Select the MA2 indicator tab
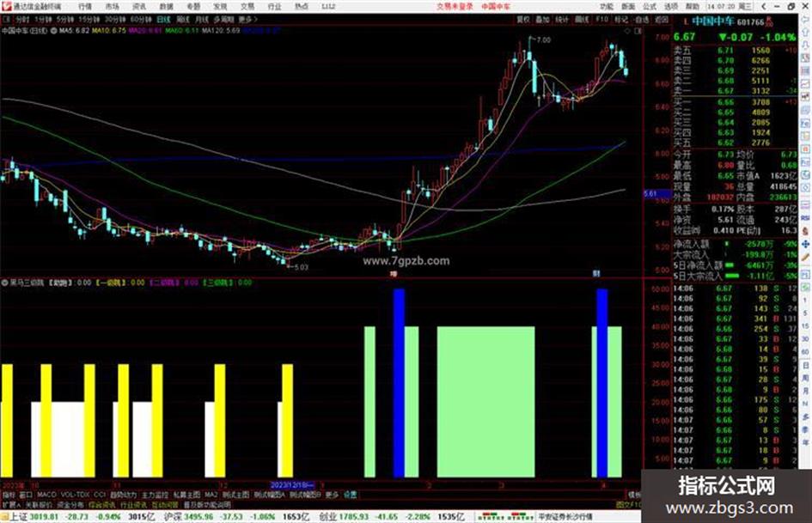The image size is (812, 523). coord(211,495)
